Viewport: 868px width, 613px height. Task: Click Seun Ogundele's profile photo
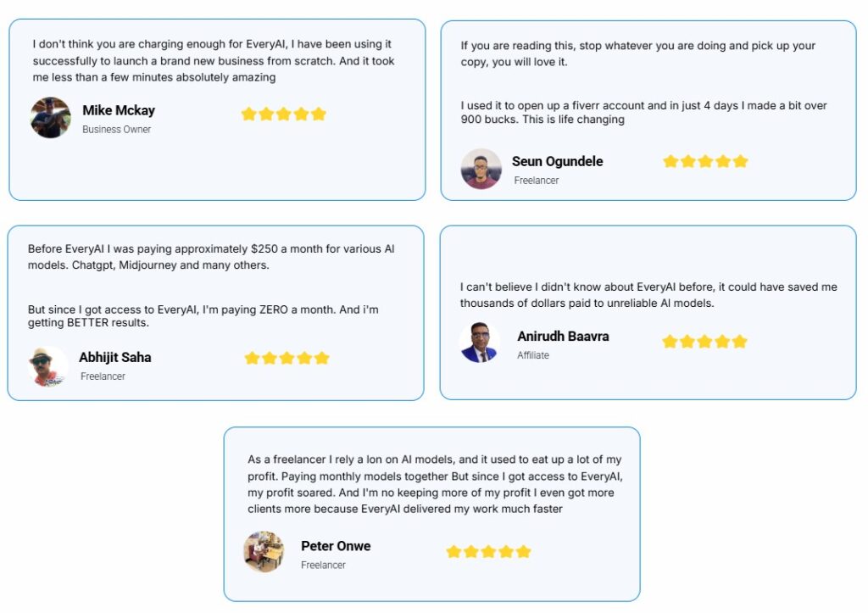tap(481, 169)
